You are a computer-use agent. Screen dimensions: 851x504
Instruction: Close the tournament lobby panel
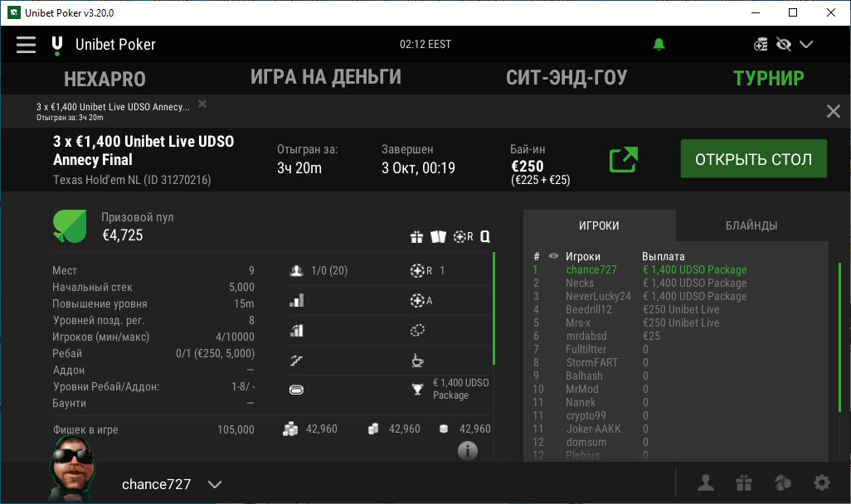click(833, 111)
